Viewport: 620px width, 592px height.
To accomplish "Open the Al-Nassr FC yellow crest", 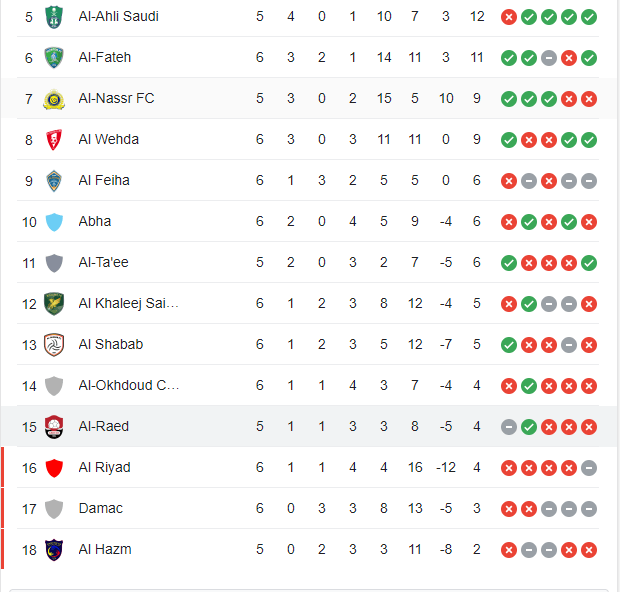I will pos(54,99).
